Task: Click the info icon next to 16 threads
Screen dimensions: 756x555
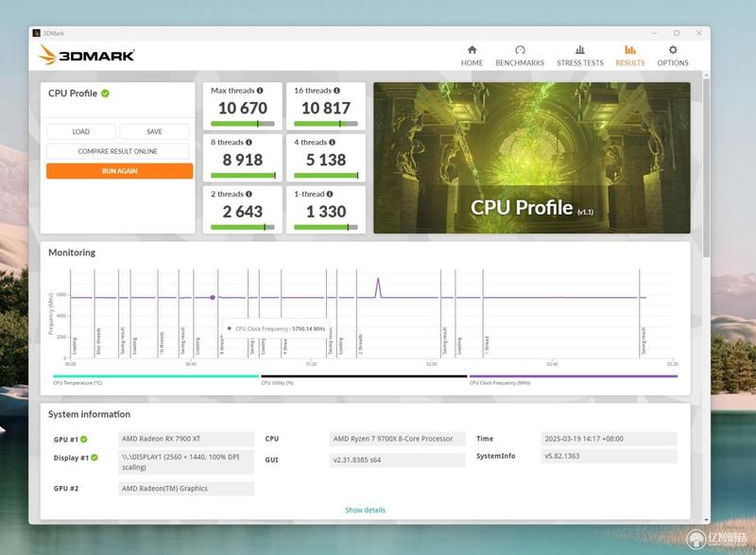Action: [336, 90]
